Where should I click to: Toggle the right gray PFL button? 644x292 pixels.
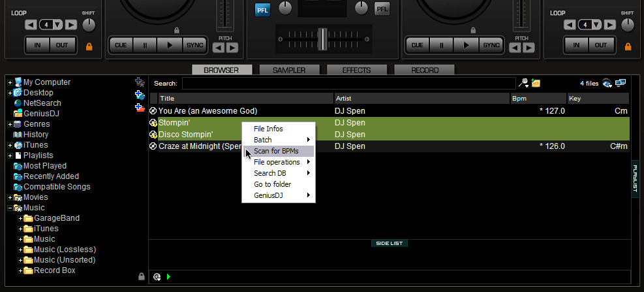tap(382, 8)
